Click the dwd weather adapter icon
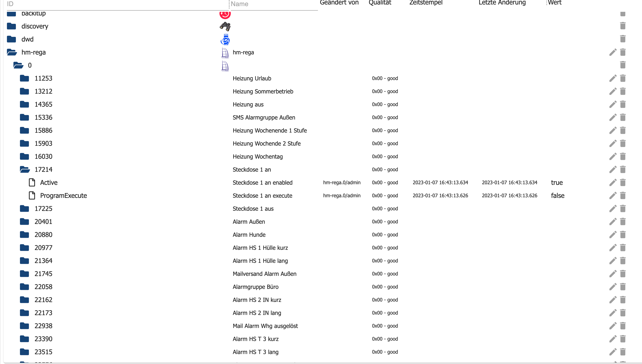The image size is (642, 364). click(x=225, y=39)
